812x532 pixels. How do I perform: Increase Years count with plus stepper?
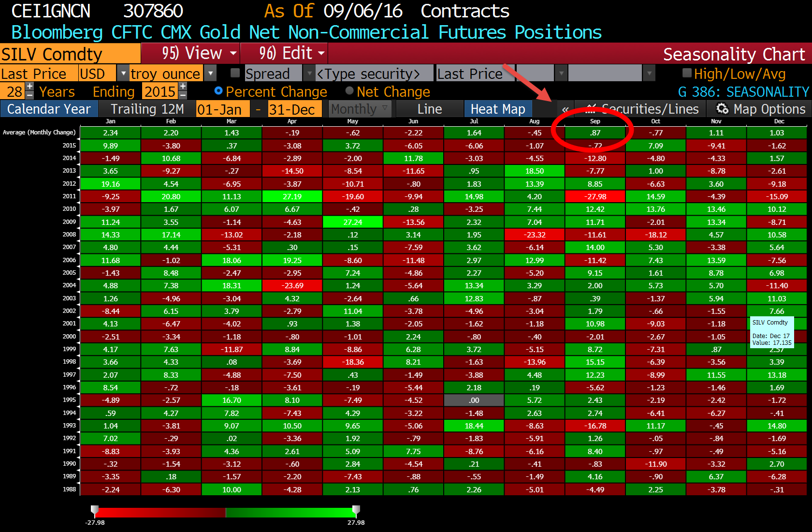click(29, 87)
